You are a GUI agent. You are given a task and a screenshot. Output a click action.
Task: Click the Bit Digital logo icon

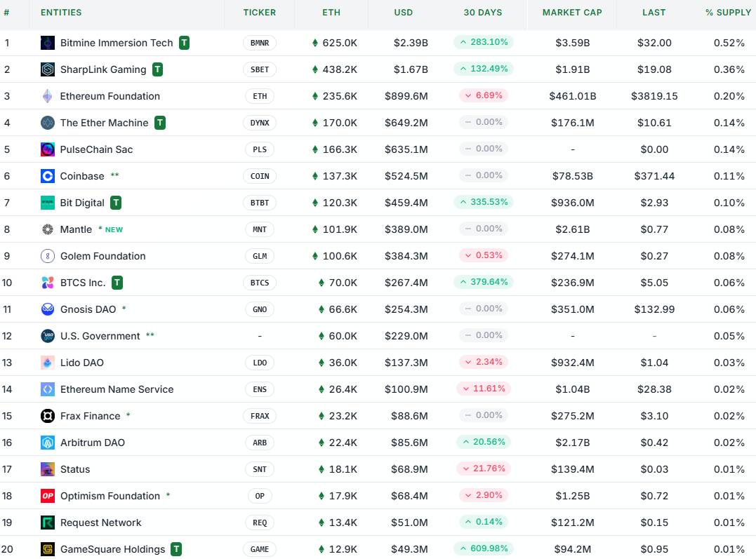pos(47,203)
